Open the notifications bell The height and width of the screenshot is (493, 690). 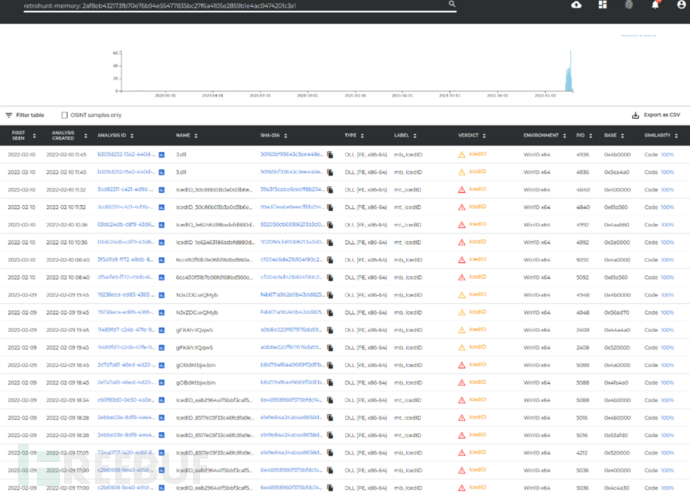tap(655, 5)
